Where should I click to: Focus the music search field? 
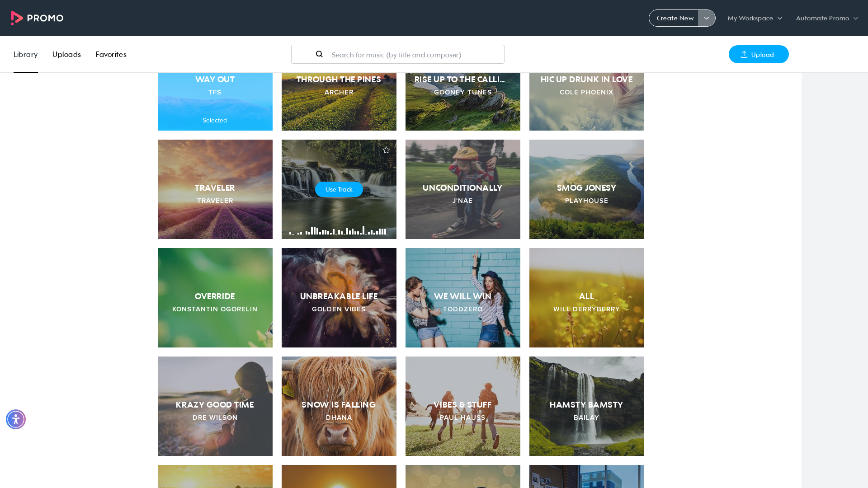[x=398, y=54]
